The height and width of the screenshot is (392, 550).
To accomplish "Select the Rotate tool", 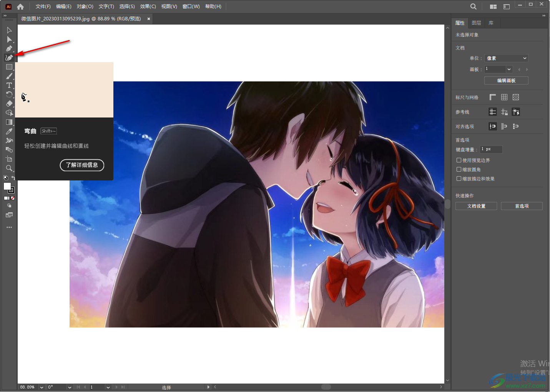I will pos(9,94).
